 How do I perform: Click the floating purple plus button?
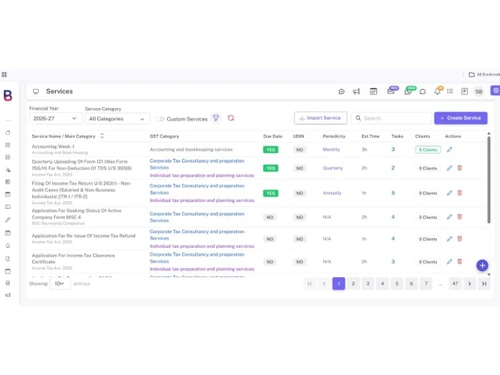[482, 266]
